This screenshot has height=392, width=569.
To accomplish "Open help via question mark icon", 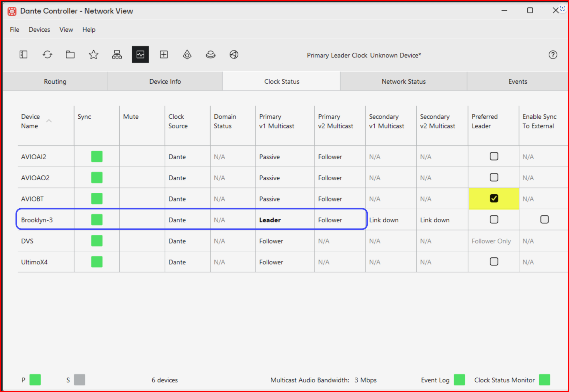I will pyautogui.click(x=553, y=55).
